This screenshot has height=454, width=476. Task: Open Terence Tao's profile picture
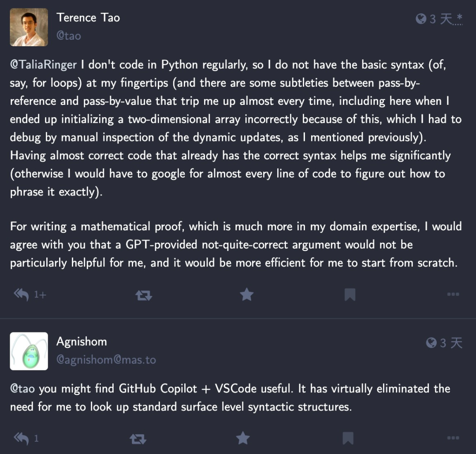(29, 27)
